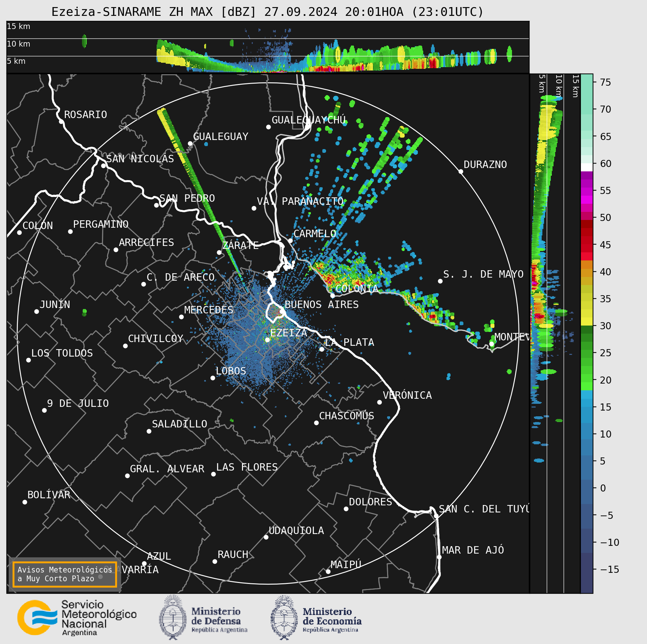Click the −15 colorbar tick value
Image resolution: width=647 pixels, height=644 pixels.
(610, 570)
